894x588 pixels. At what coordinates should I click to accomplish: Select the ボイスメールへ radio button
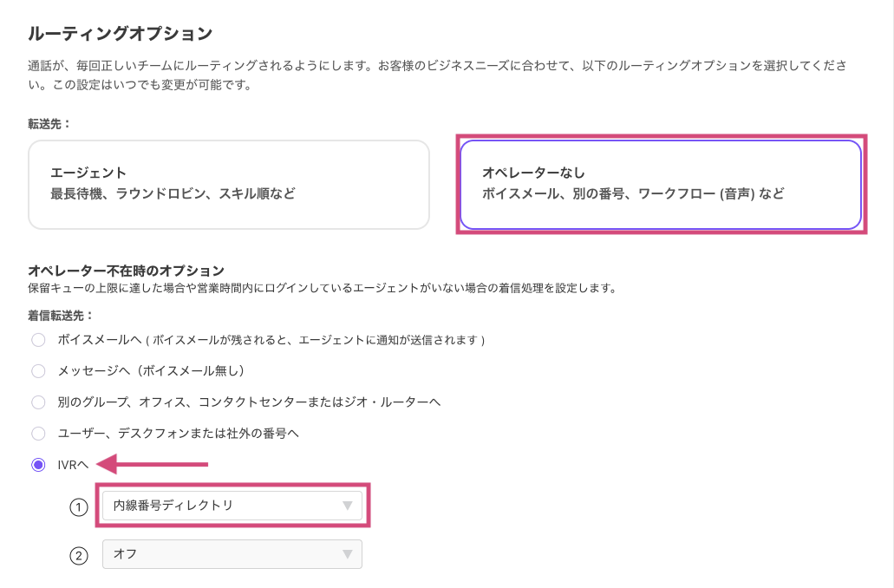tap(38, 340)
